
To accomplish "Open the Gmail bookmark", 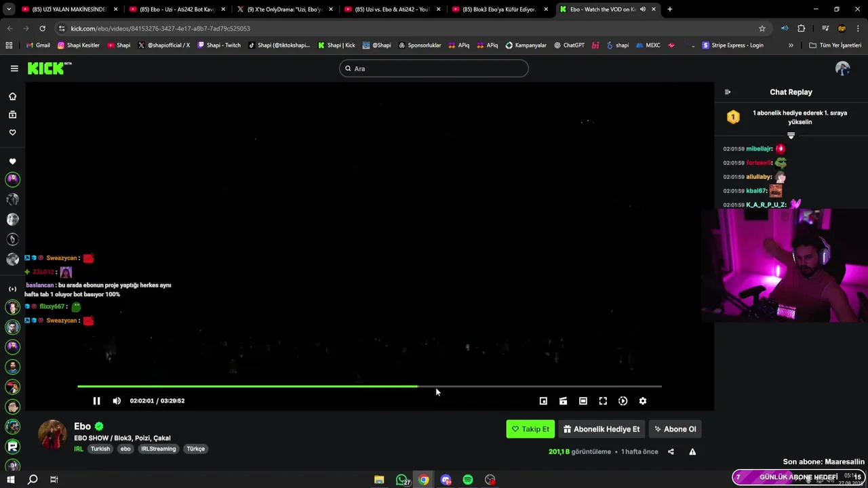I will click(x=38, y=45).
